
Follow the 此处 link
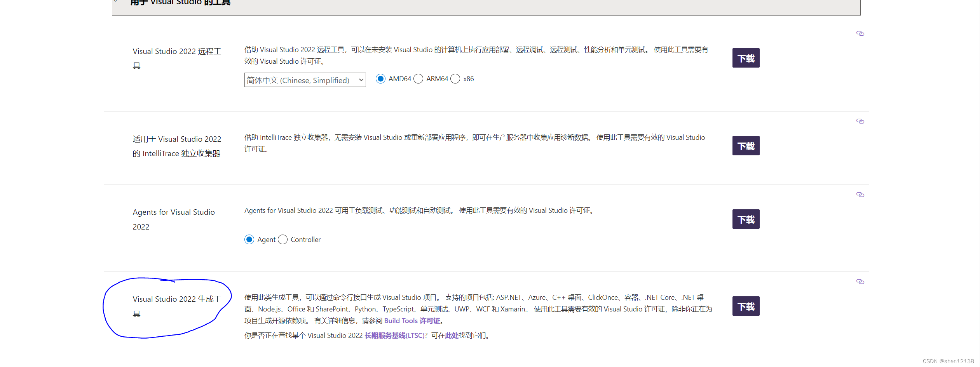[452, 336]
